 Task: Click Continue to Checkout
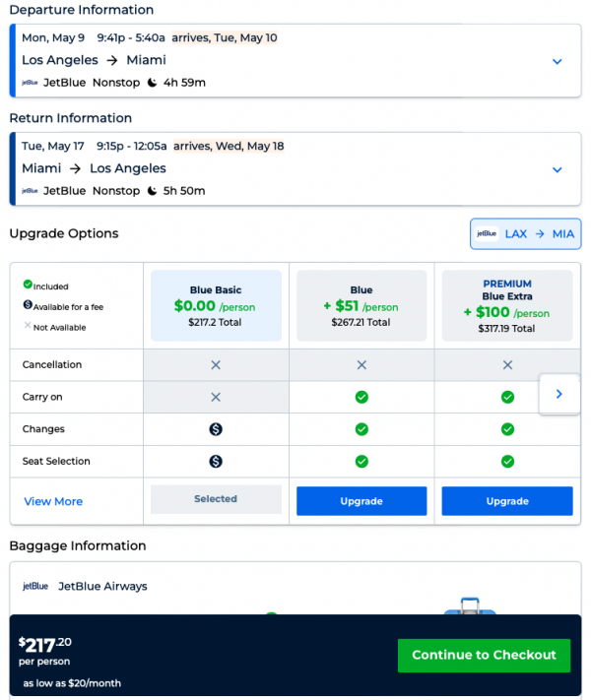tap(484, 655)
